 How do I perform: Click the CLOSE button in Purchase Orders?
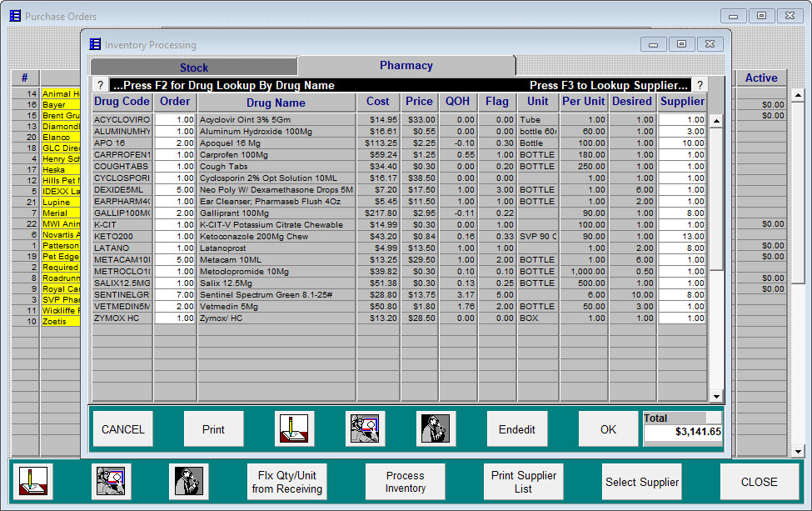pos(760,482)
